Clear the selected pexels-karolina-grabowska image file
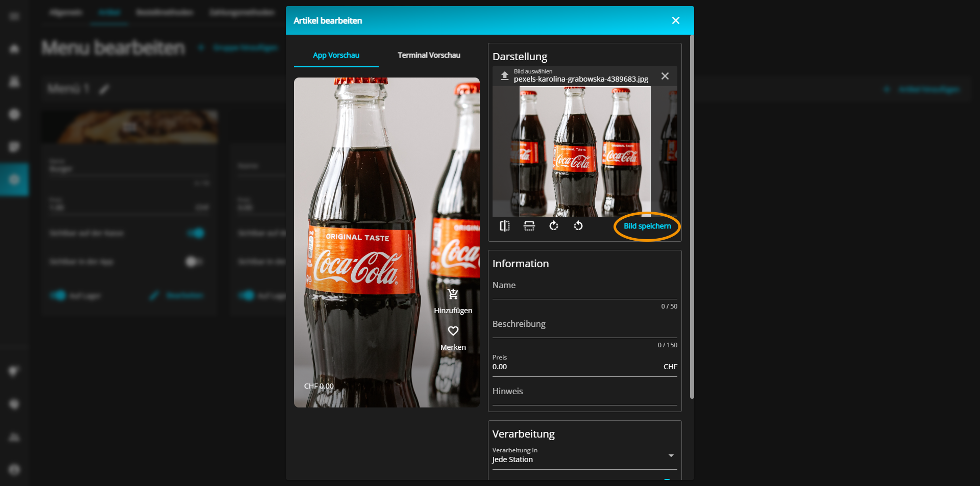Viewport: 980px width, 486px height. point(665,76)
